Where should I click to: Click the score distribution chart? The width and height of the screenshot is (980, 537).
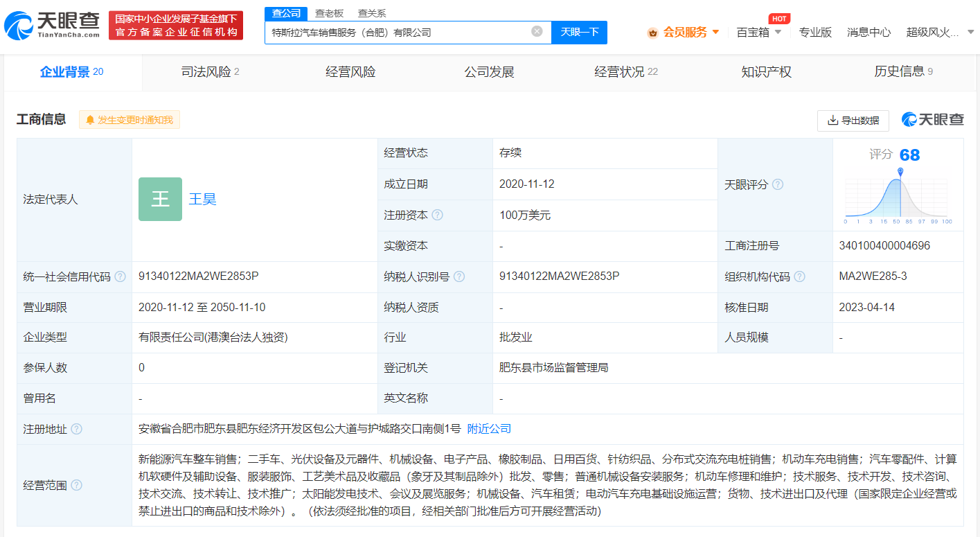tap(898, 195)
